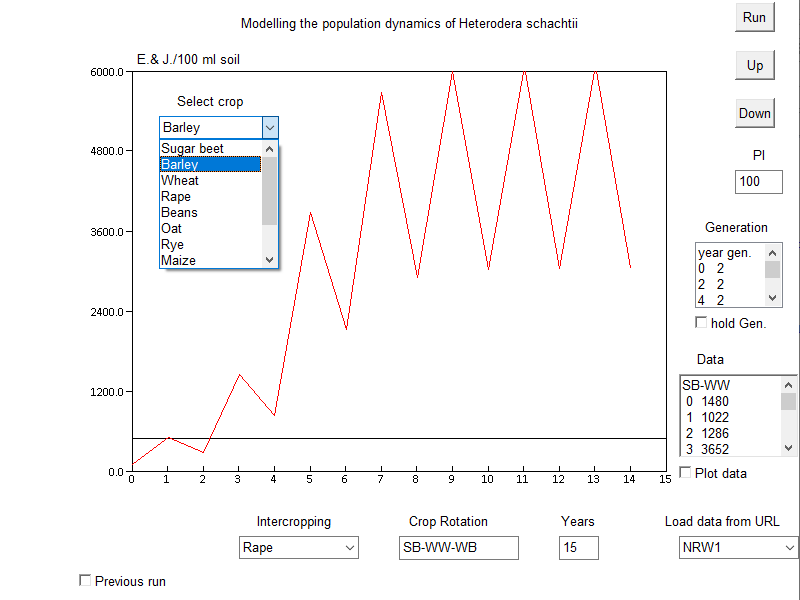Click the Run button
800x600 pixels.
coord(754,17)
